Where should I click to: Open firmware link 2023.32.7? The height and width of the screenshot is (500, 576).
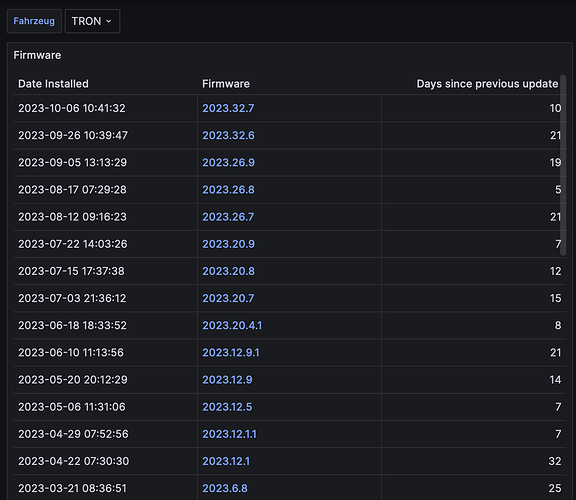pyautogui.click(x=228, y=108)
